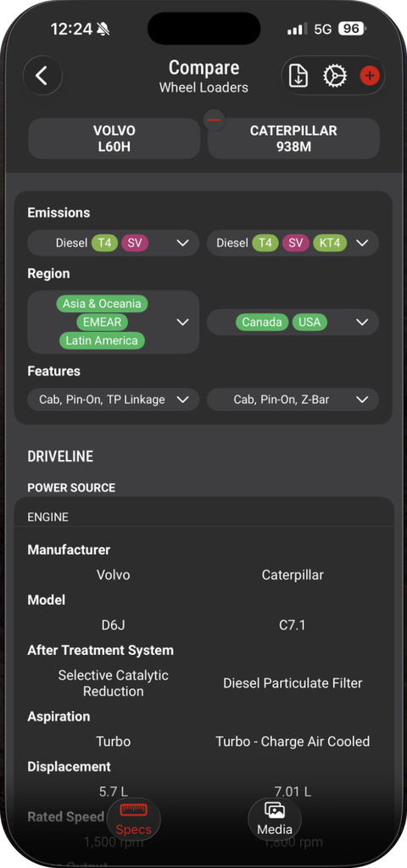Expand Caterpillar emissions dropdown chevron
The width and height of the screenshot is (407, 868).
pyautogui.click(x=362, y=243)
